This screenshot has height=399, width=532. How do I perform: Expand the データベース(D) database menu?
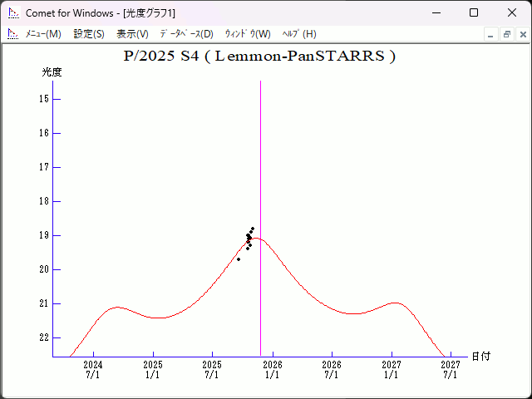pyautogui.click(x=186, y=34)
